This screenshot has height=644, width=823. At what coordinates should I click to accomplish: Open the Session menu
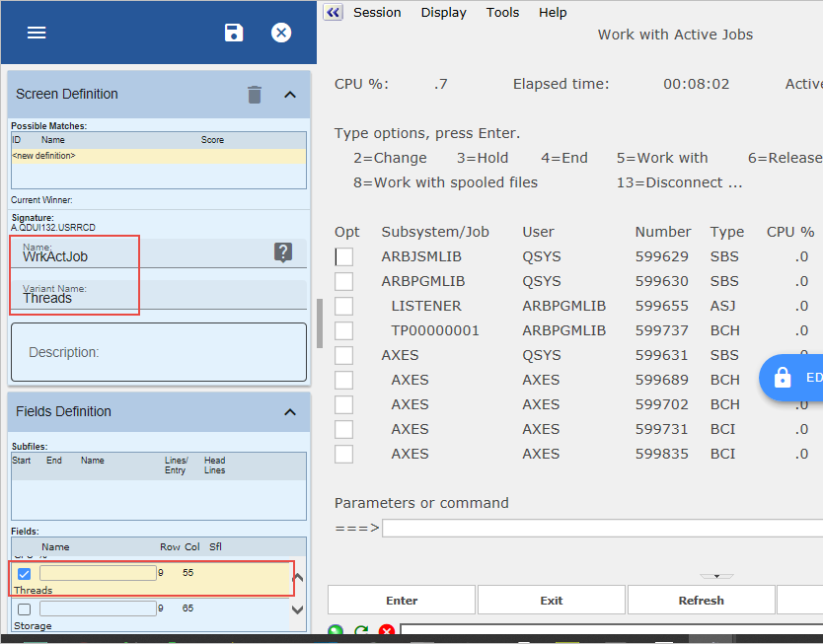click(x=377, y=13)
